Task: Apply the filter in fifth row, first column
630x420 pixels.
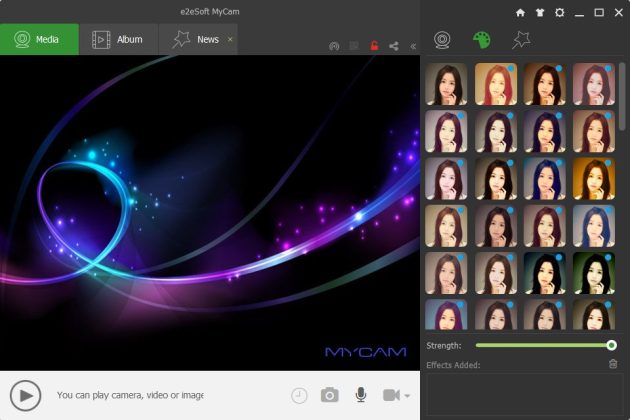Action: click(446, 273)
